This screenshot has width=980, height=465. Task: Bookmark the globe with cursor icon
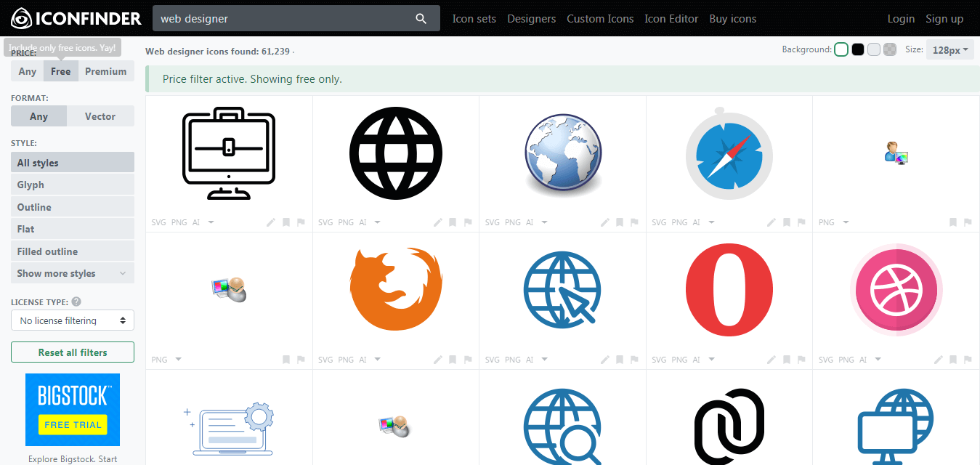(x=620, y=360)
